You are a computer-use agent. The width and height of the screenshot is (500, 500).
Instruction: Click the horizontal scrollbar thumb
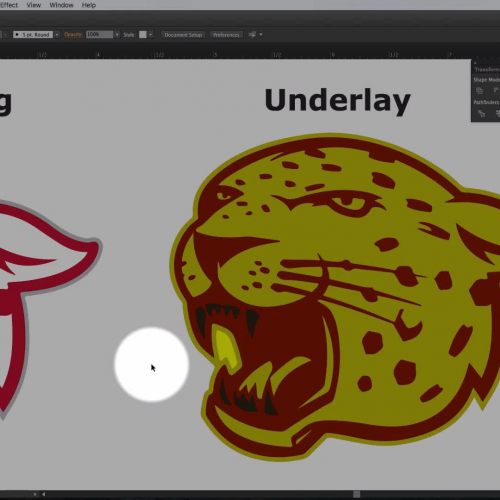[357, 494]
